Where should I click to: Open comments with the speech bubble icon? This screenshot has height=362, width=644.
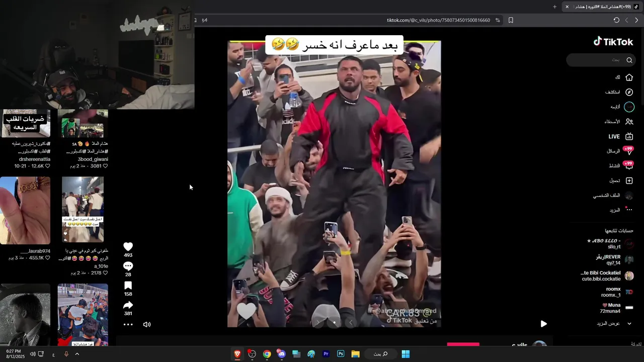point(128,266)
